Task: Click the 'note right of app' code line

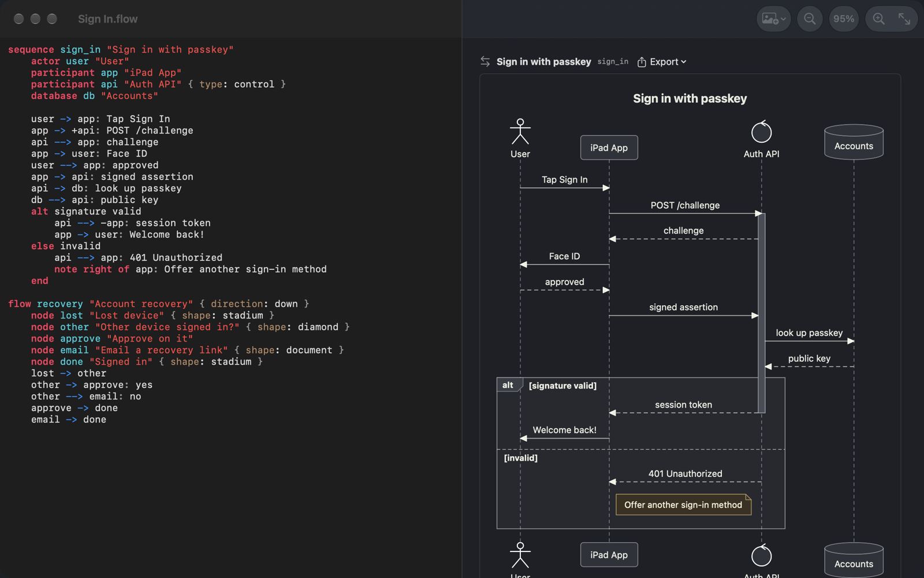Action: click(x=191, y=269)
